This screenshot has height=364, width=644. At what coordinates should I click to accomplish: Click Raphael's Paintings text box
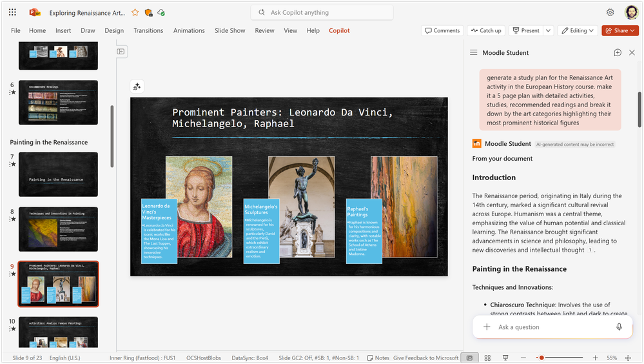pyautogui.click(x=364, y=232)
